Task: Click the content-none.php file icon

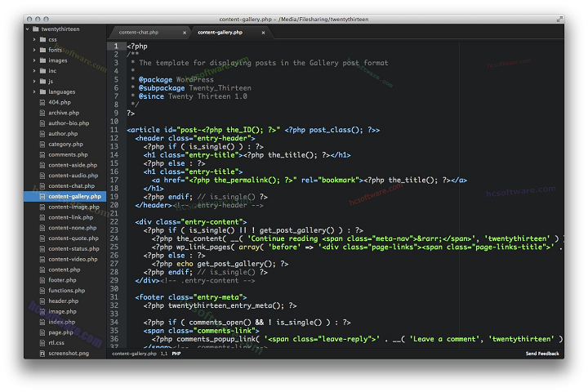Action: tap(42, 228)
